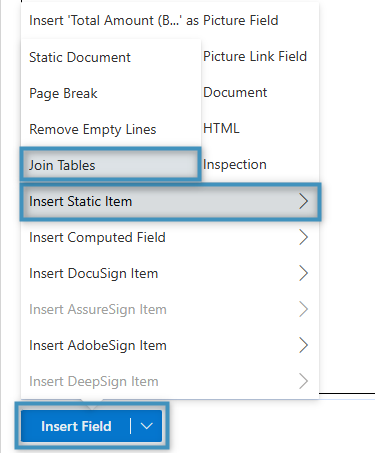Click the Insert Field button
375x453 pixels.
tap(76, 426)
